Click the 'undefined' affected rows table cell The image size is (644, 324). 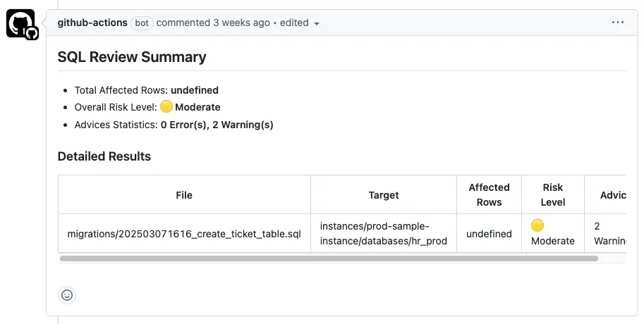pyautogui.click(x=489, y=234)
